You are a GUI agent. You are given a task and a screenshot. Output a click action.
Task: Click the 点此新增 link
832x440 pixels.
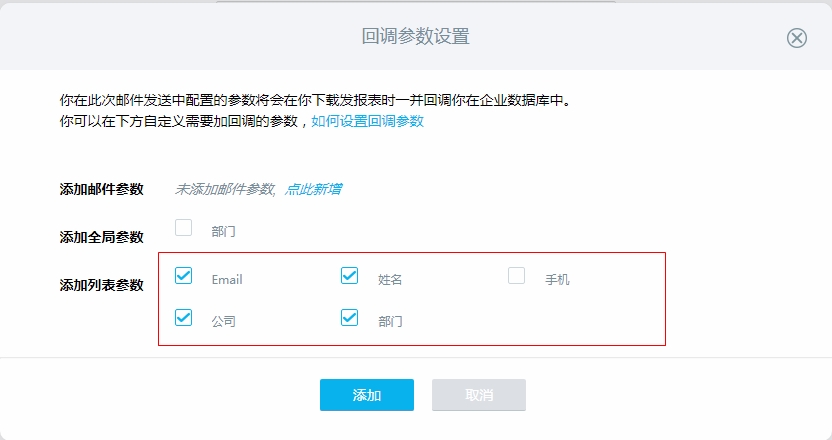click(313, 189)
